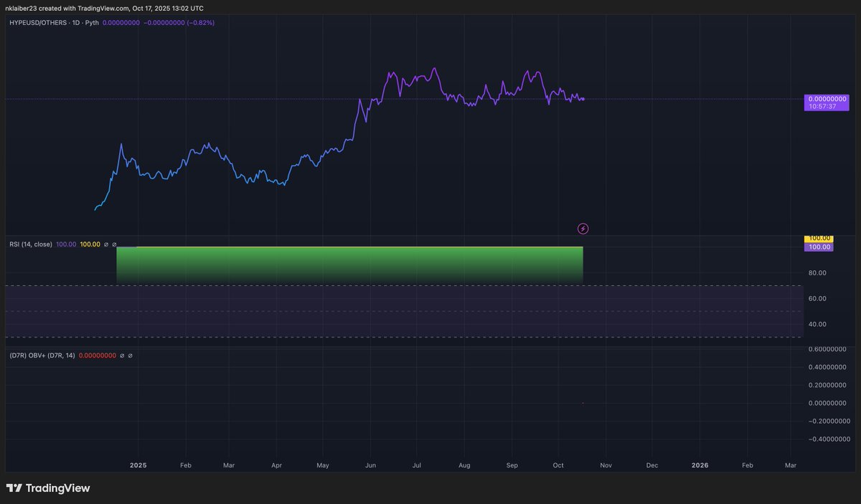
Task: Click the yellow 100.00 label on RSI axis
Action: pyautogui.click(x=818, y=238)
